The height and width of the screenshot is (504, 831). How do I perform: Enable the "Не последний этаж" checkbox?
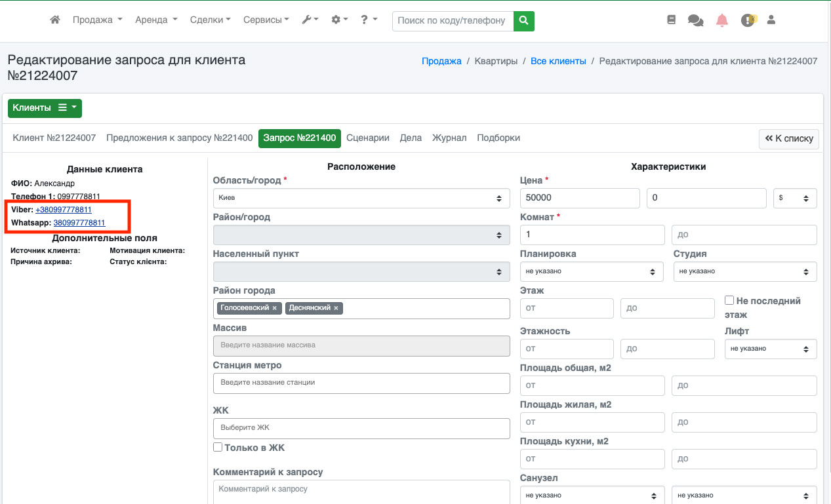tap(729, 300)
